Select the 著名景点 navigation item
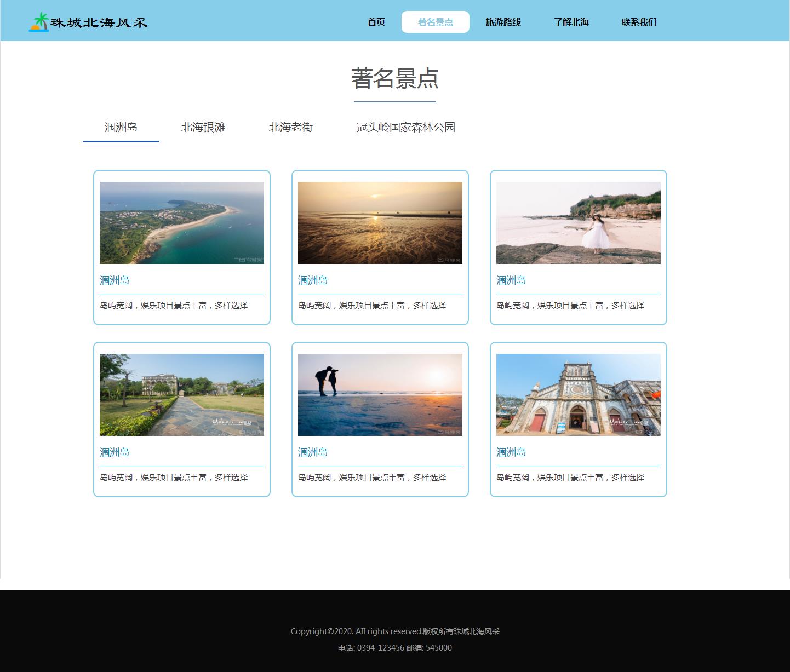 click(436, 22)
